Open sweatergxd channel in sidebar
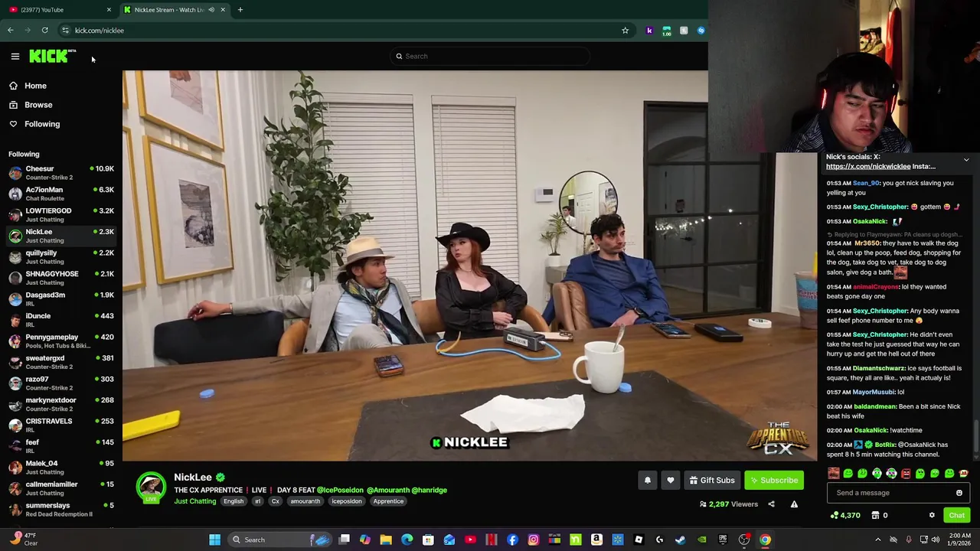This screenshot has height=551, width=980. click(x=61, y=362)
